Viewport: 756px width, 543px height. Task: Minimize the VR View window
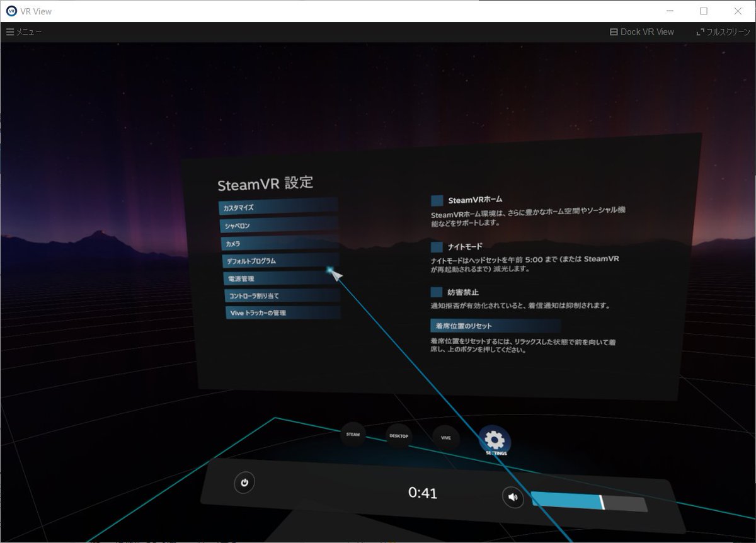(669, 11)
